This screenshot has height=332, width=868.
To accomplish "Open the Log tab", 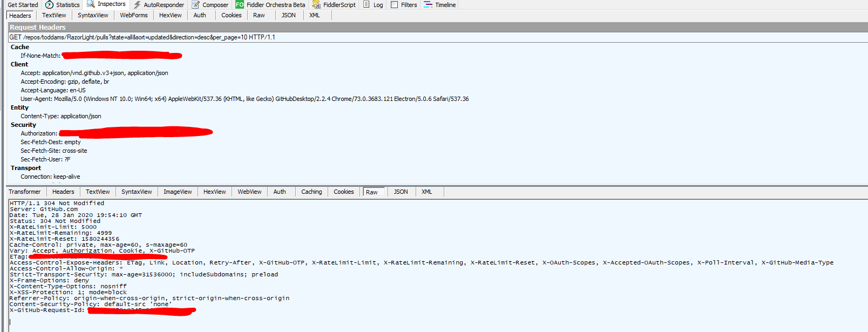I will (373, 5).
